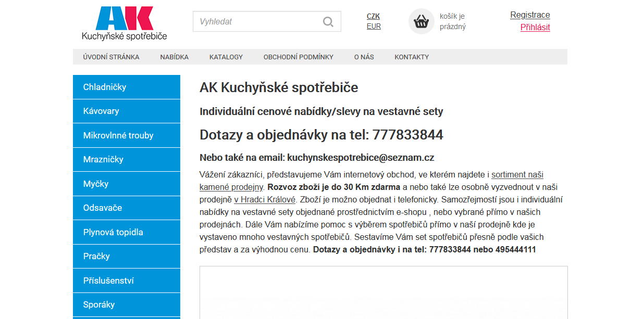The image size is (644, 319).
Task: Select Odsavače category in sidebar
Action: (x=127, y=208)
